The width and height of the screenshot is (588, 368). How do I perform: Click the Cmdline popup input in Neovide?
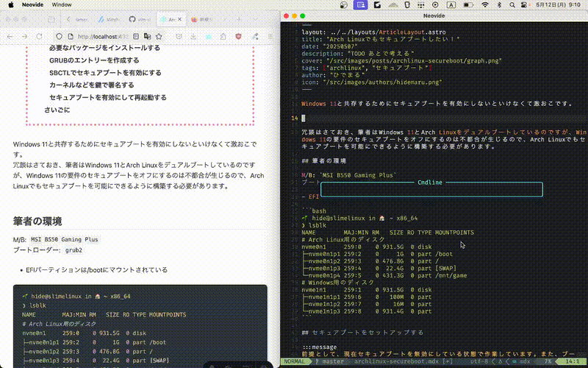click(431, 190)
